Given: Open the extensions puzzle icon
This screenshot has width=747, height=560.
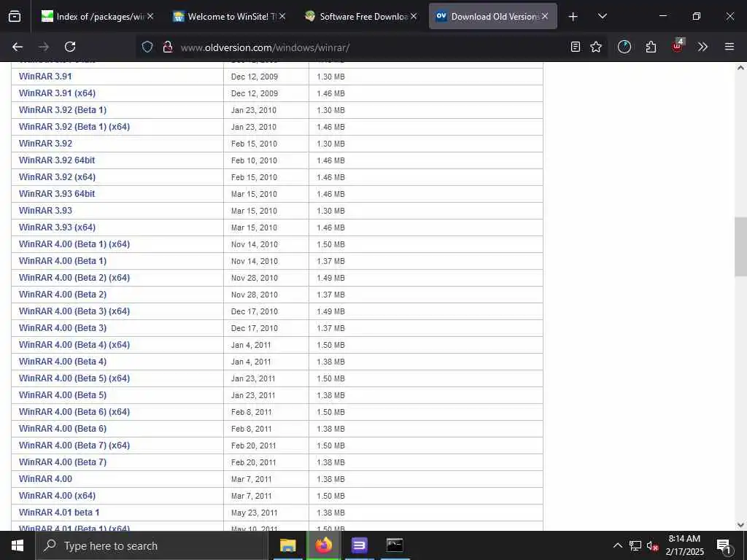Looking at the screenshot, I should coord(651,47).
